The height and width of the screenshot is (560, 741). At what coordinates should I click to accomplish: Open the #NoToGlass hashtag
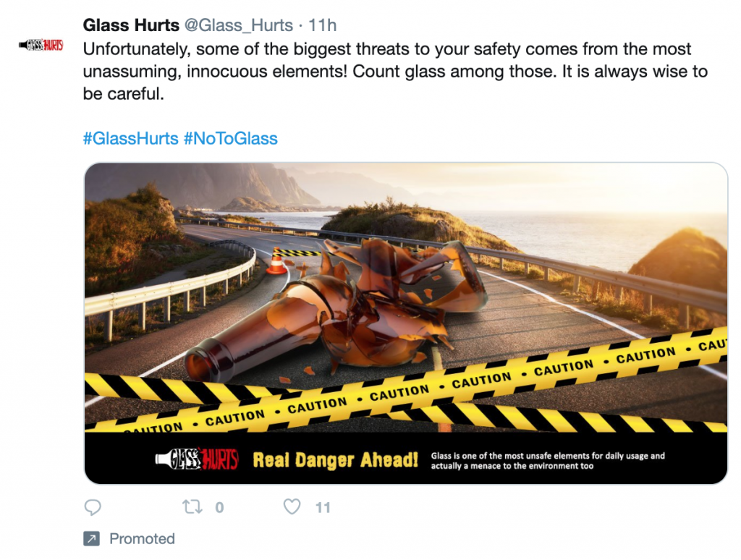(x=231, y=138)
